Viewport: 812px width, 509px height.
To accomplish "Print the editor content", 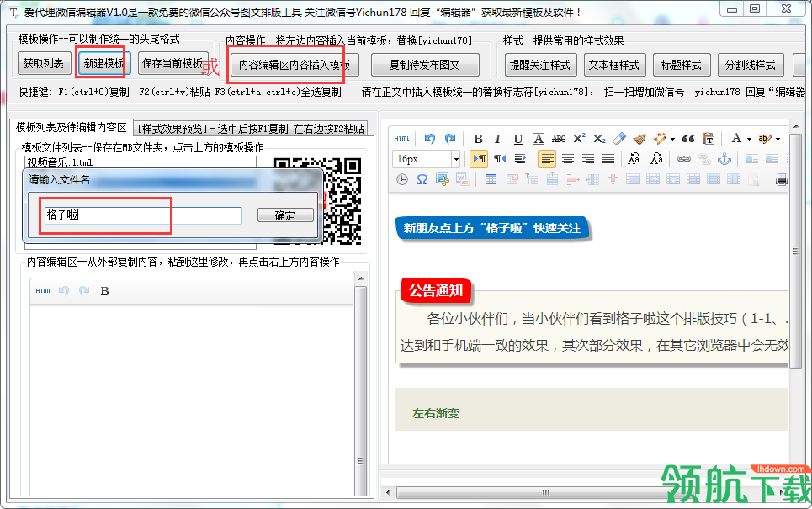I will click(x=782, y=180).
